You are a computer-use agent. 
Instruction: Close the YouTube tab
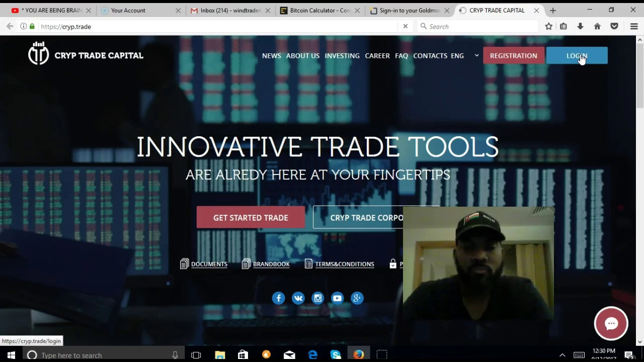[89, 10]
